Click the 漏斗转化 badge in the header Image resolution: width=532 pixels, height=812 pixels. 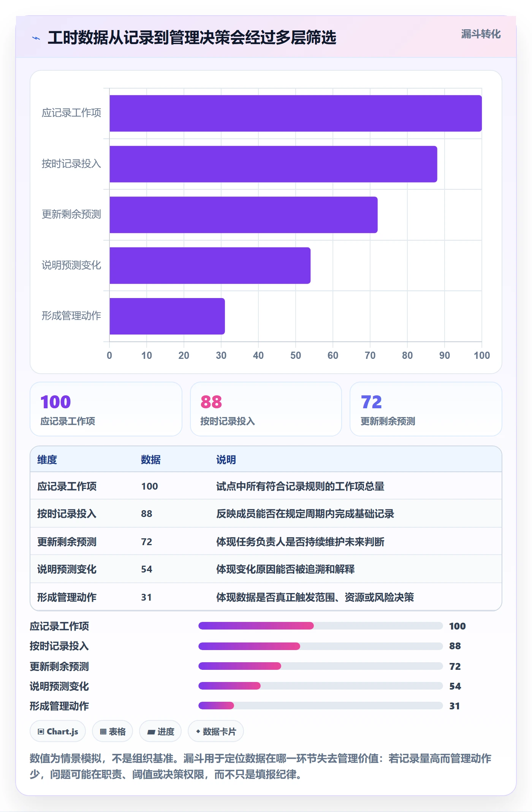[x=481, y=34]
